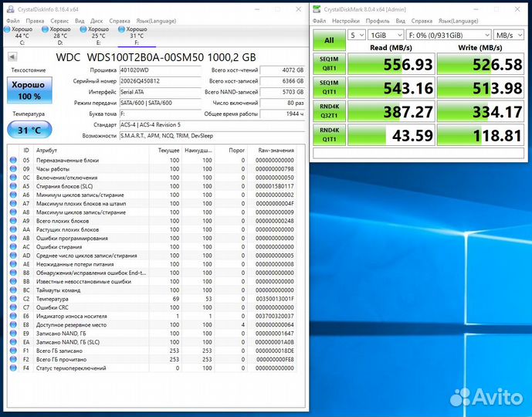This screenshot has width=532, height=417.
Task: Open target drive dropdown F: 0% (0/931GiB)
Action: (x=448, y=36)
